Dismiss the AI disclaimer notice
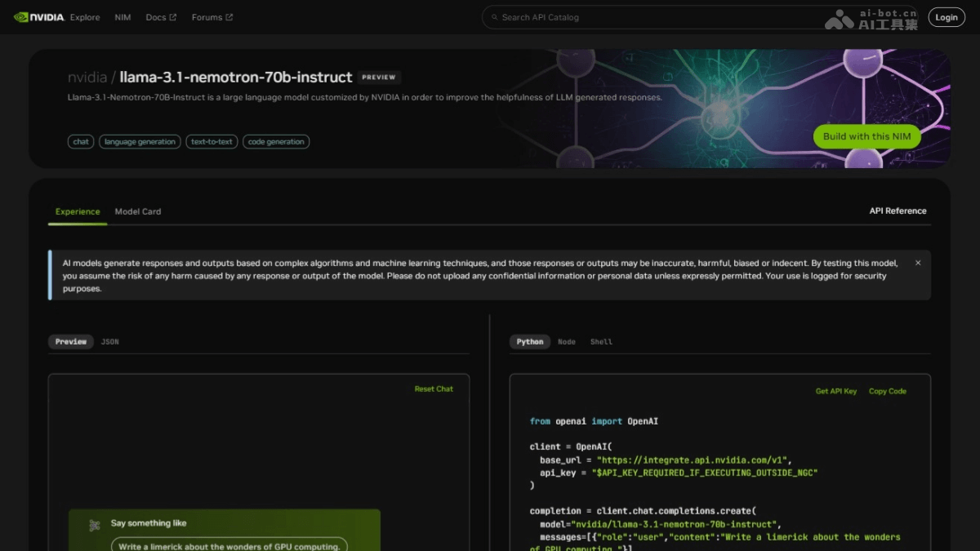Image resolution: width=980 pixels, height=551 pixels. [918, 263]
